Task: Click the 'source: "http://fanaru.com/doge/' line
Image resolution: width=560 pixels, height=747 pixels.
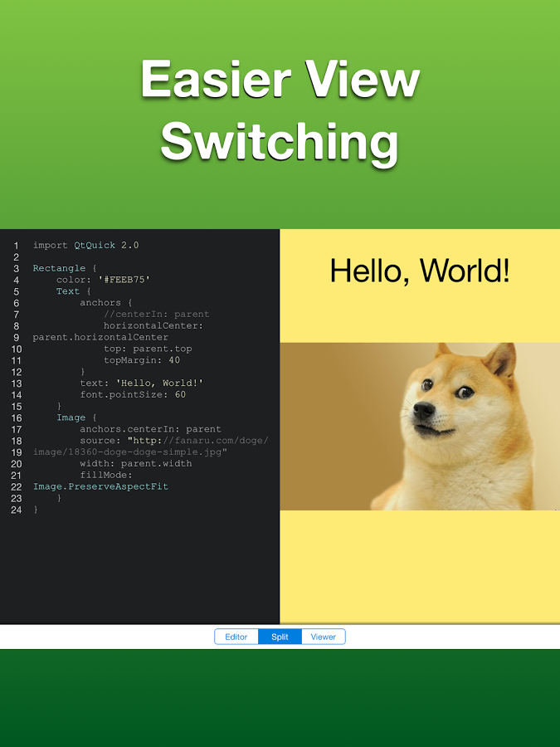Action: 174,441
